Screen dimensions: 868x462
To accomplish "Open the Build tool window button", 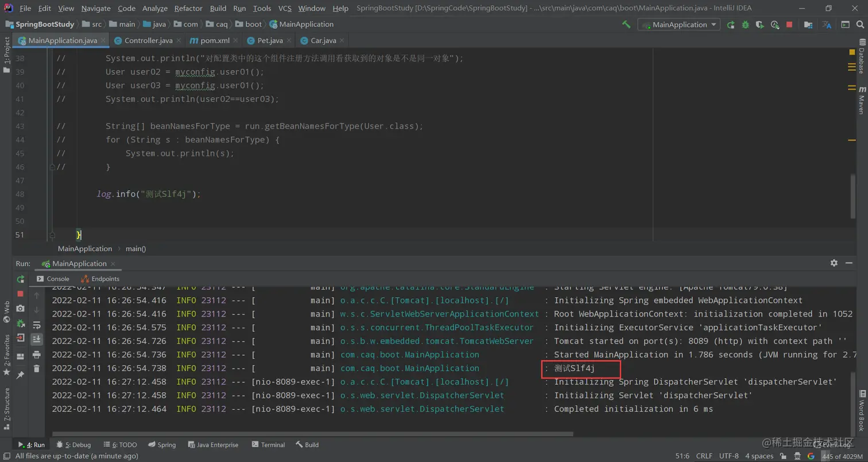I will pos(307,445).
